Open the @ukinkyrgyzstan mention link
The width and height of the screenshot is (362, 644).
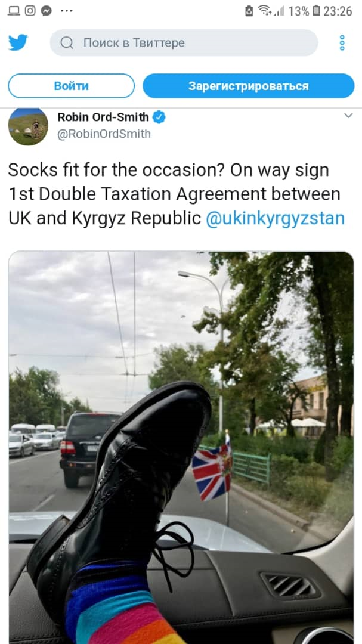pyautogui.click(x=275, y=218)
